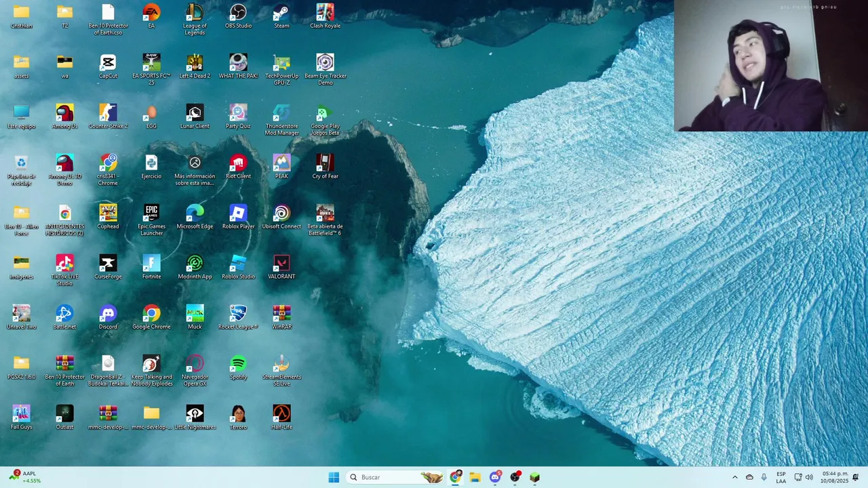Select the Microsoft Edge desktop icon
Image resolution: width=868 pixels, height=488 pixels.
(195, 217)
